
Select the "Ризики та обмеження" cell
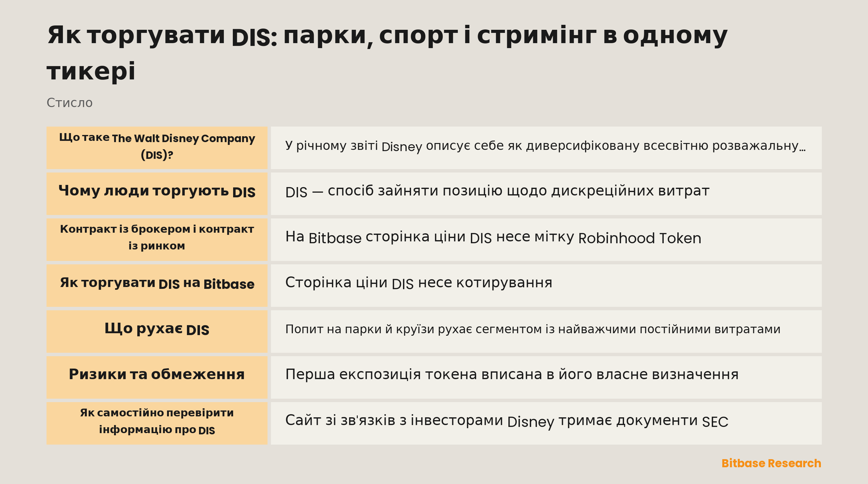(157, 377)
